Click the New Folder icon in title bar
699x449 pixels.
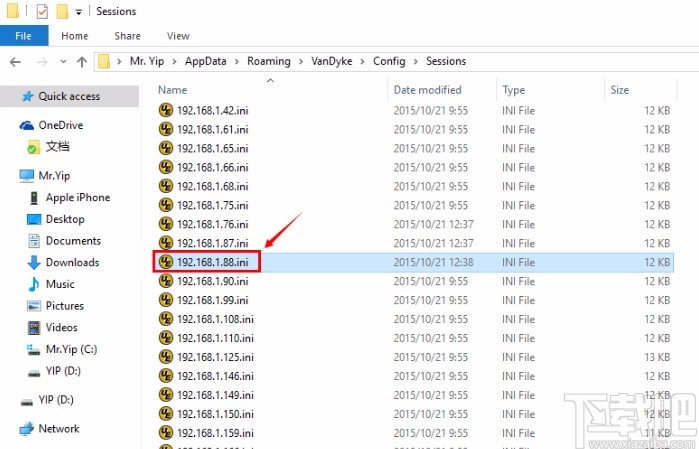point(62,11)
